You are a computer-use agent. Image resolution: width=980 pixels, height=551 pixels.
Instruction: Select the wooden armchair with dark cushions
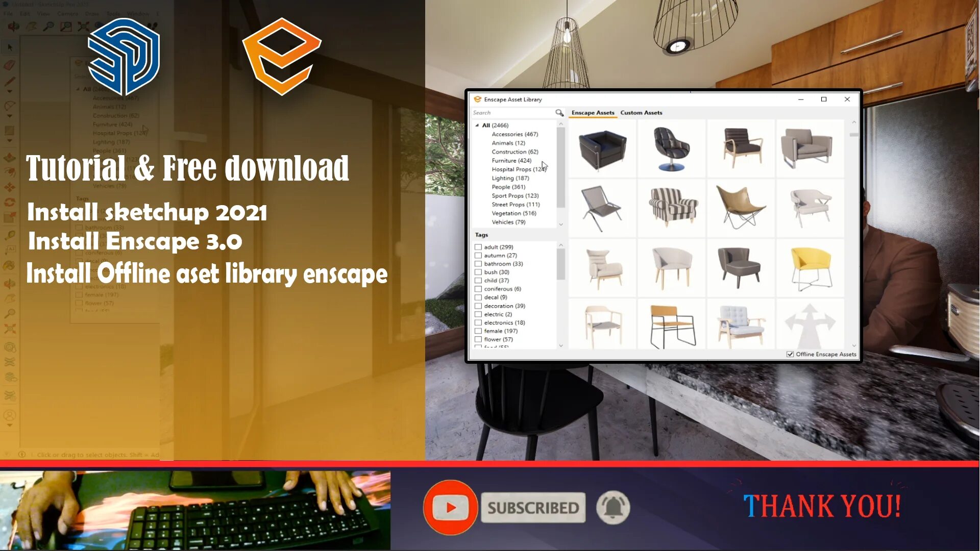click(x=741, y=149)
